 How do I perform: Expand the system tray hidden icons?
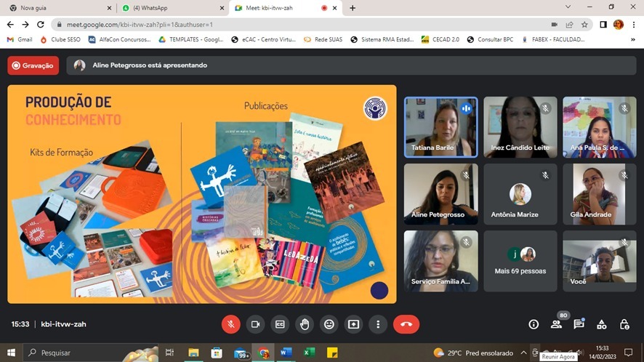[523, 353]
